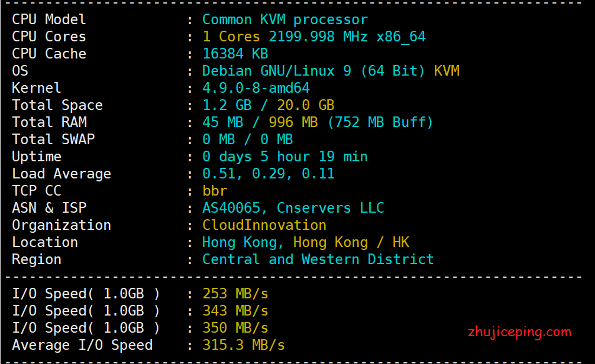Click the 16384 KB cache value
595x364 pixels.
click(235, 54)
